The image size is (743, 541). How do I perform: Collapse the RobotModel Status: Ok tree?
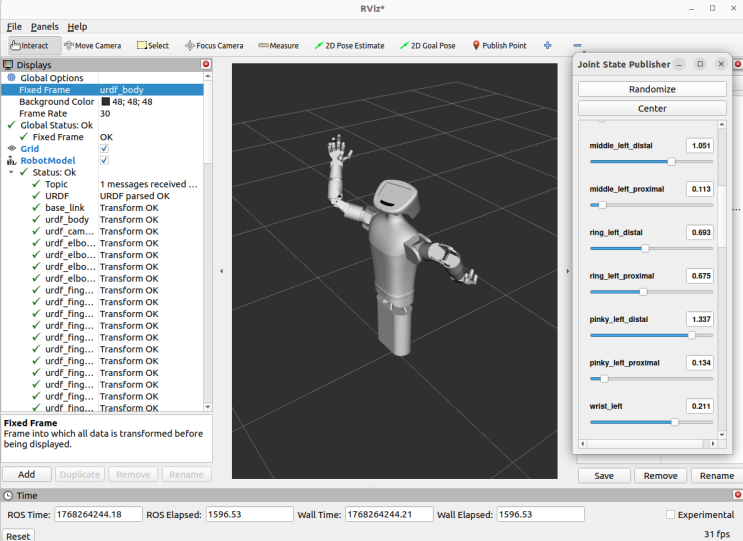point(11,172)
